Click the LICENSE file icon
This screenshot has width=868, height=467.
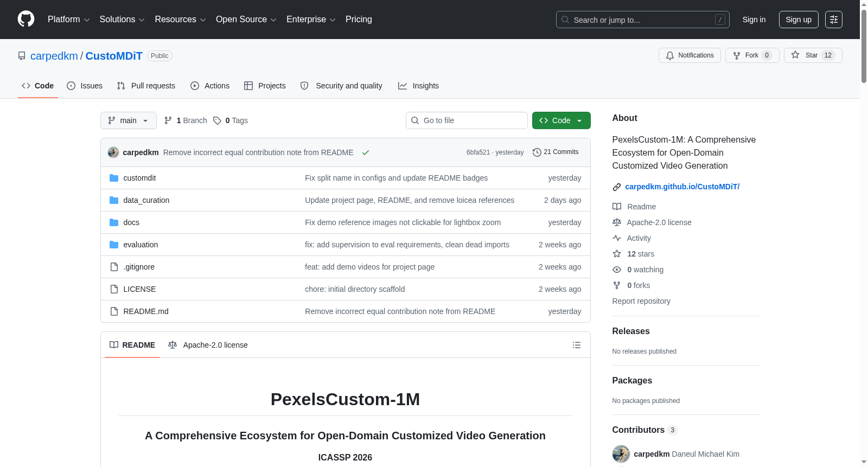(114, 289)
